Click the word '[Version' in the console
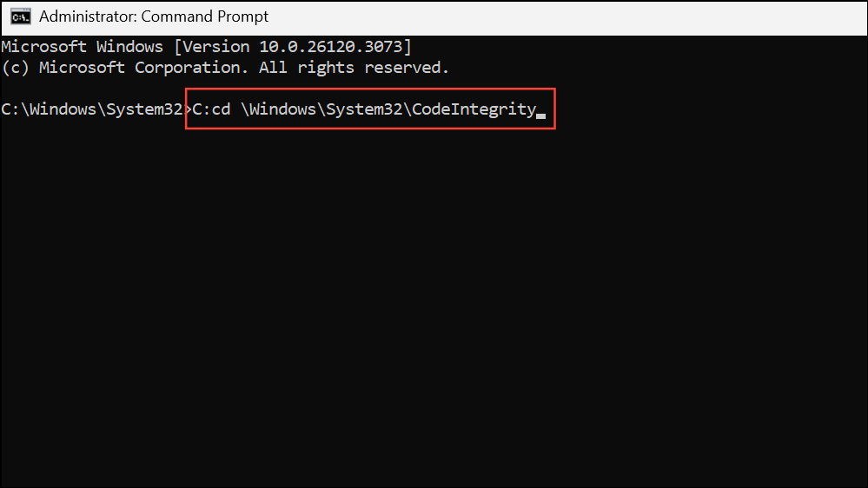 212,47
